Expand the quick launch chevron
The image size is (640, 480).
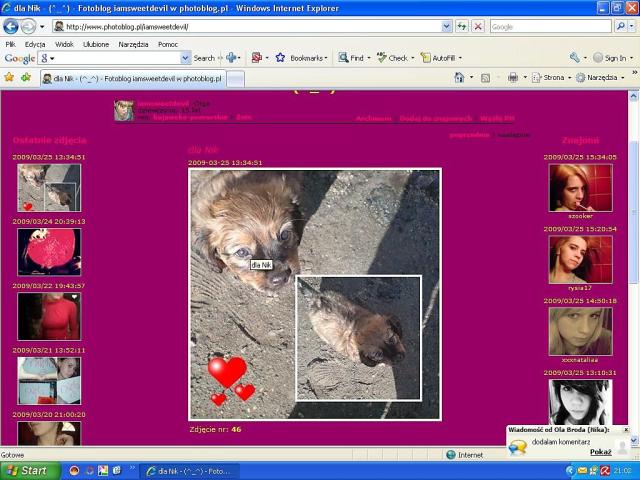coord(132,468)
